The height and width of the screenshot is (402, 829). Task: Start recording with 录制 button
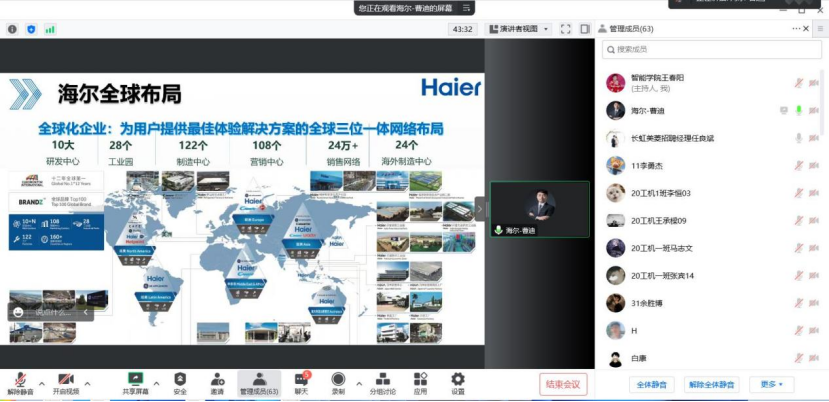tap(338, 385)
